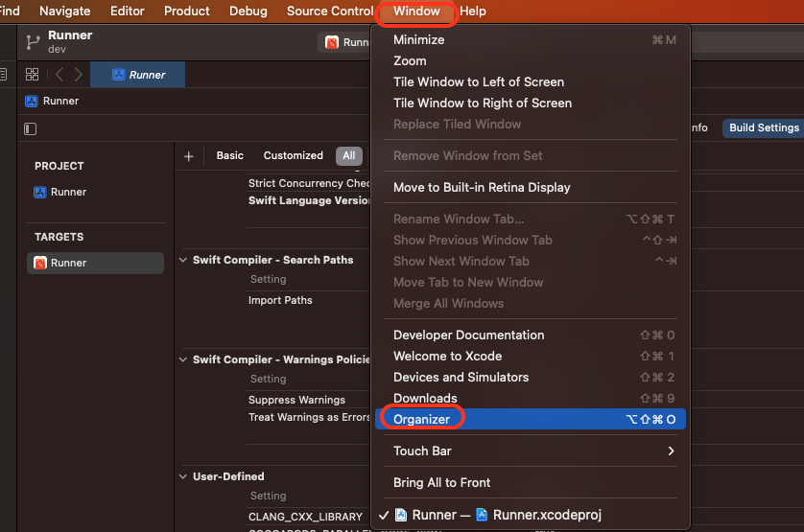Click the xcodeproj file icon in menu
804x532 pixels.
tap(482, 515)
